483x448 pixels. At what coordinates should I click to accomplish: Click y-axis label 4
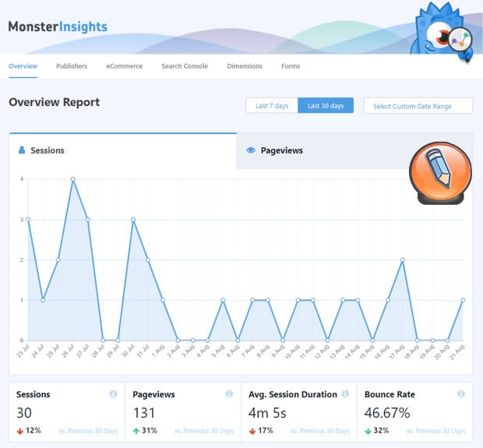pos(22,179)
